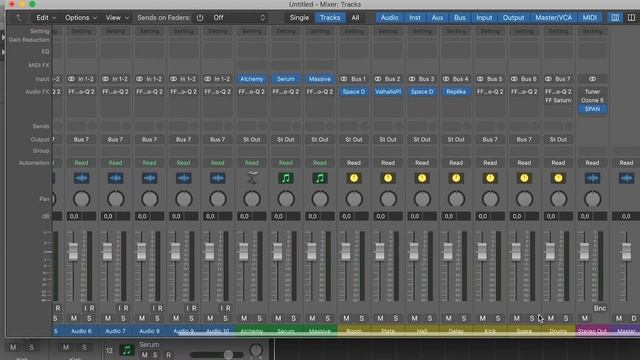The width and height of the screenshot is (640, 360).
Task: Click the Audio 9 waveform track icon
Action: [184, 178]
